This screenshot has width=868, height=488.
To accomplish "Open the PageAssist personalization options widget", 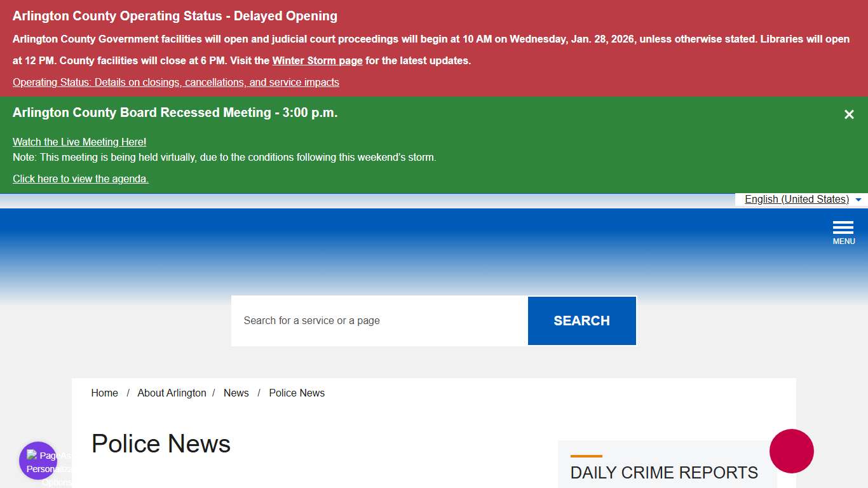I will 37,460.
